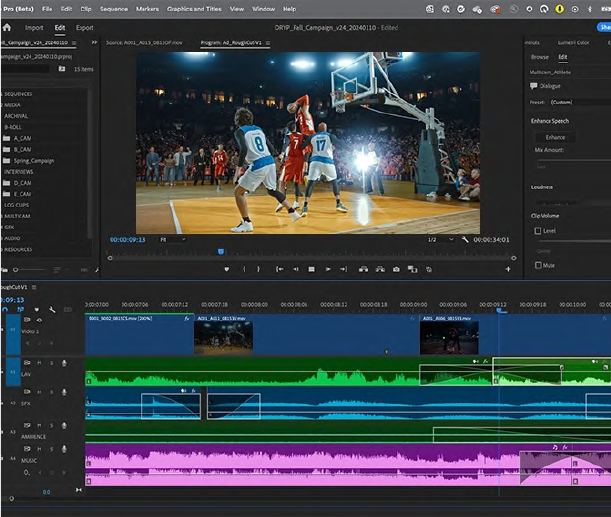
Task: Click the 00:00:09:13 program timecode
Action: coord(127,240)
